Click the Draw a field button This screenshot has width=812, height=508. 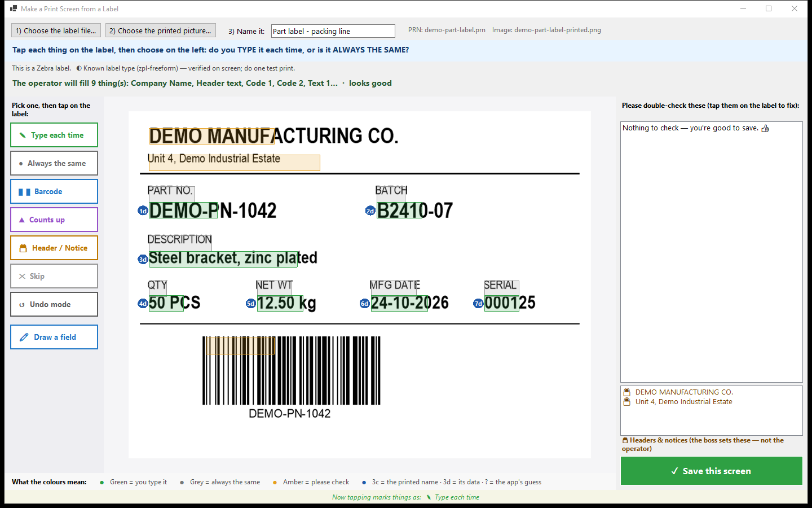click(x=54, y=337)
